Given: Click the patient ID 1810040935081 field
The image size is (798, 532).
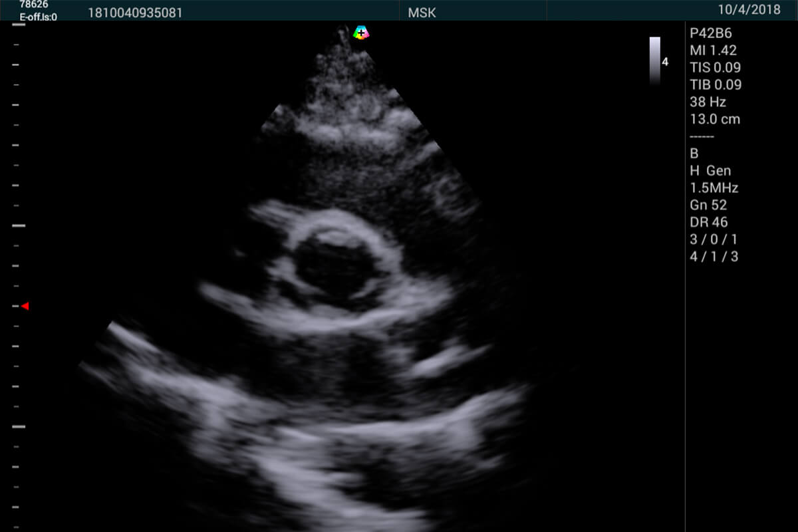Looking at the screenshot, I should (x=135, y=12).
